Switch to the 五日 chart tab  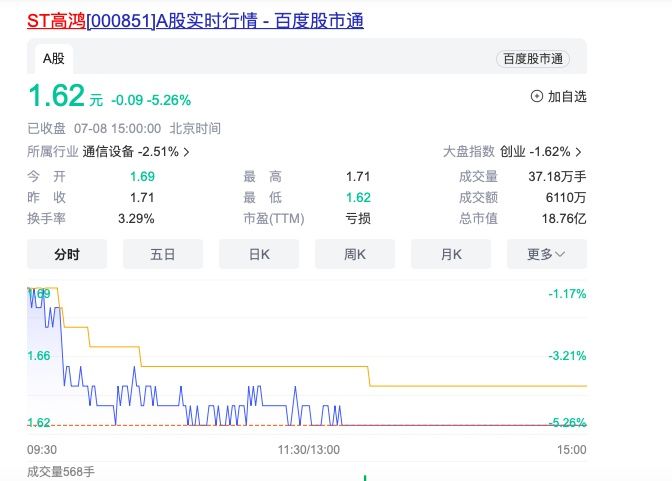click(x=163, y=254)
